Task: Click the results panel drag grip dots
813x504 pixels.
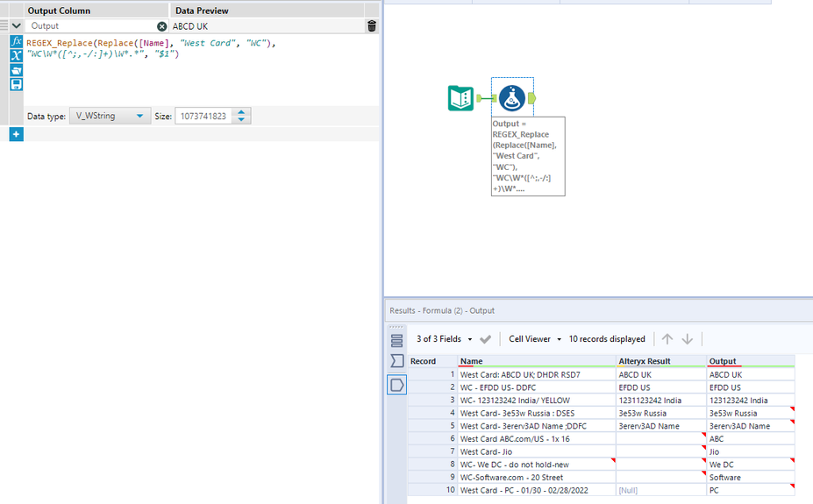Action: click(x=396, y=327)
